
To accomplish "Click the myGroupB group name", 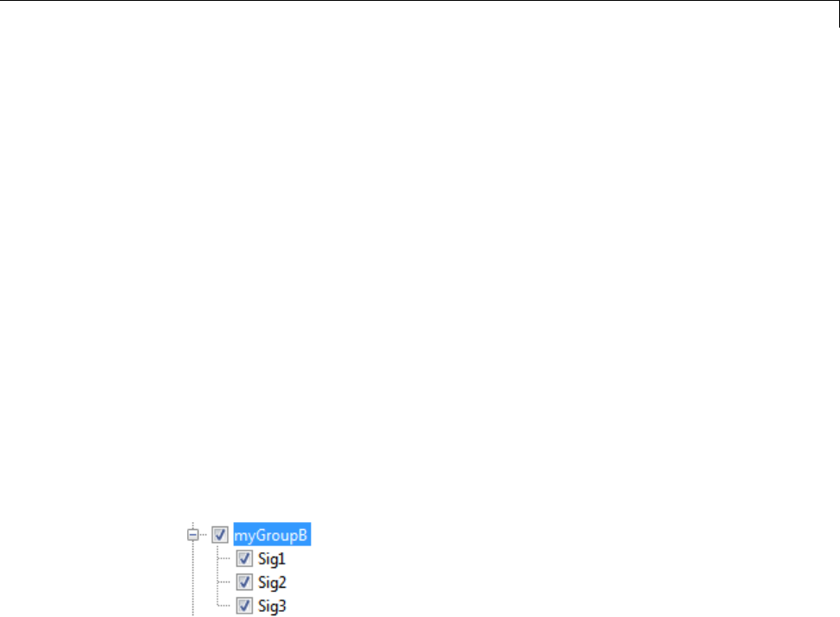I will [x=272, y=534].
